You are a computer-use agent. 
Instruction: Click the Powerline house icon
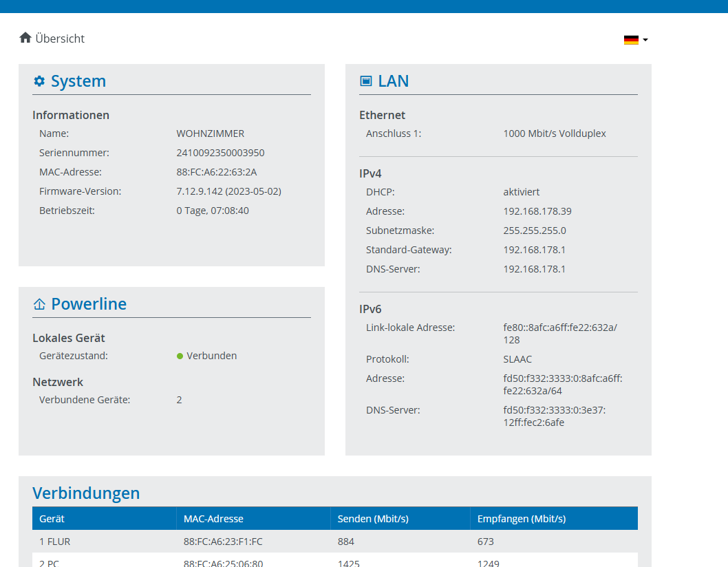[x=39, y=304]
